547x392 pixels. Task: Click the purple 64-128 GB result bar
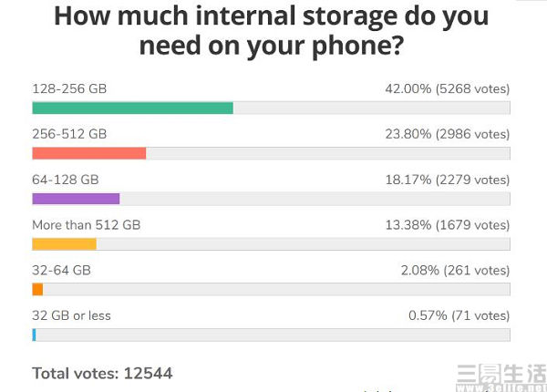coord(76,199)
